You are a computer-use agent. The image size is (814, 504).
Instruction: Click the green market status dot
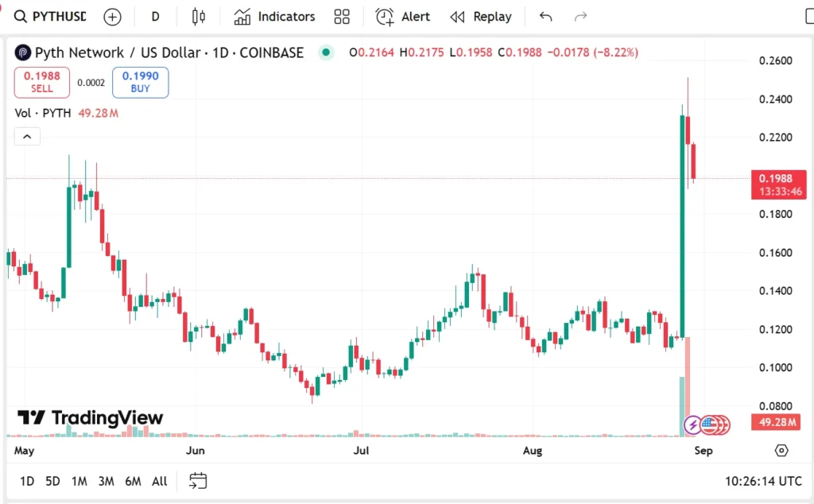(326, 52)
